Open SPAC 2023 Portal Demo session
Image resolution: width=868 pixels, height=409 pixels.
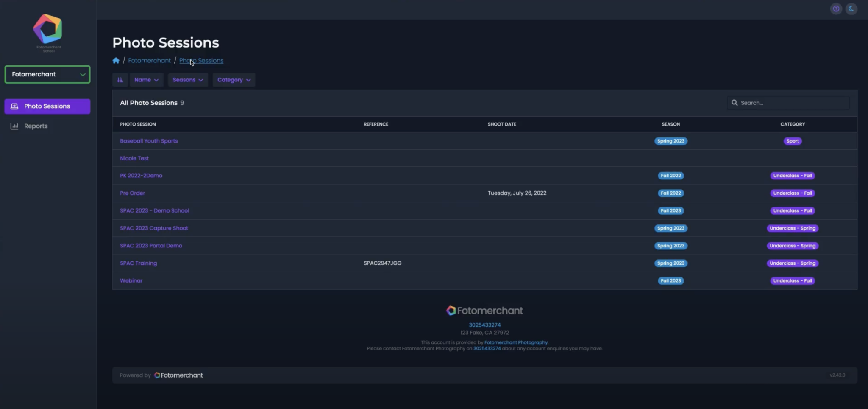pyautogui.click(x=151, y=246)
